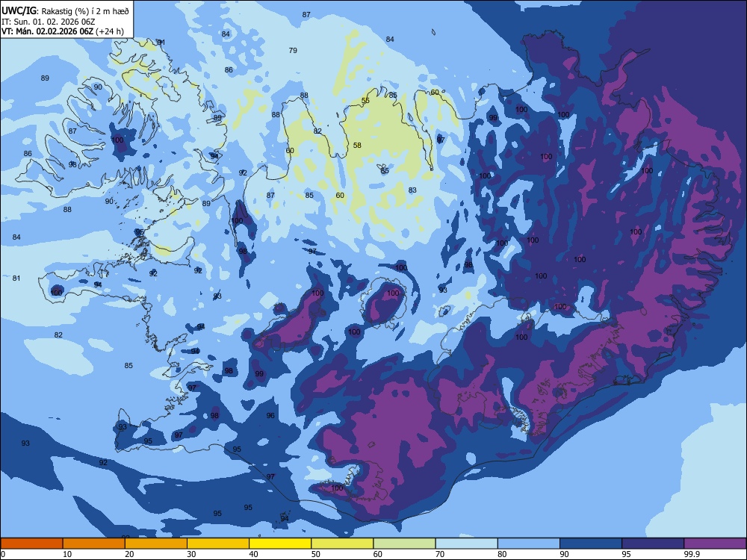The height and width of the screenshot is (560, 747).
Task: Select the '40' tick label on the legend bar
Action: pyautogui.click(x=253, y=554)
